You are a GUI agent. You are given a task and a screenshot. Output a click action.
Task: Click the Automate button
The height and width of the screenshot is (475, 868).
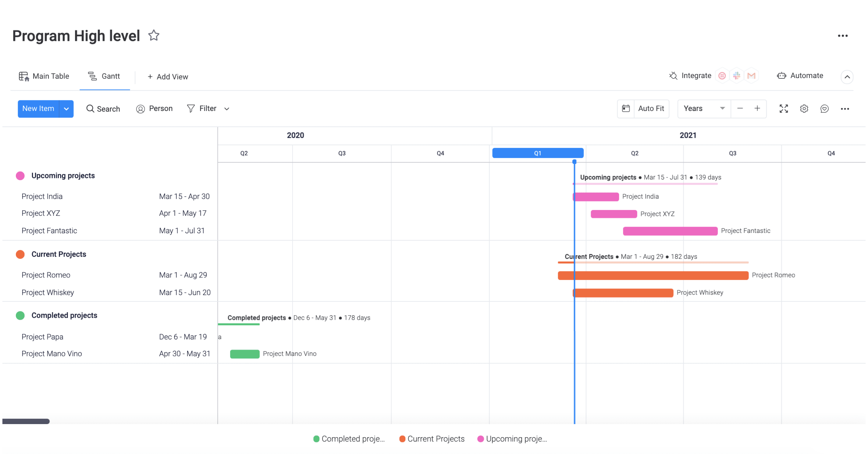coord(800,76)
